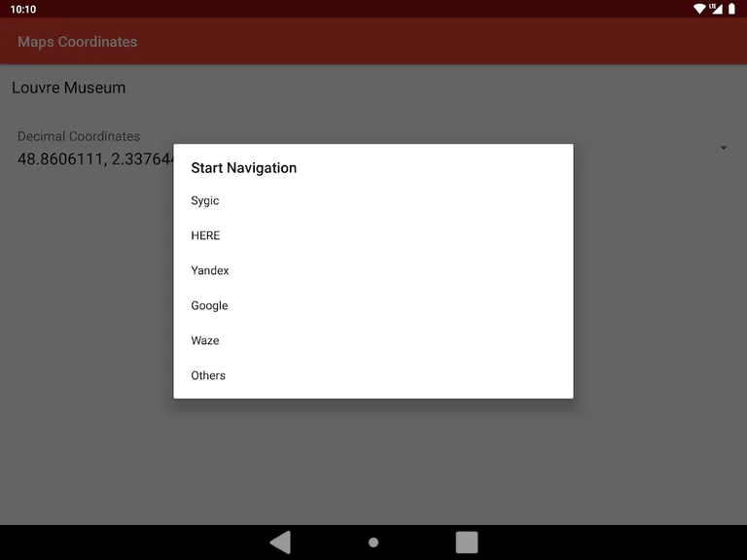Click the Start Navigation dialog title
747x560 pixels.
(x=244, y=168)
